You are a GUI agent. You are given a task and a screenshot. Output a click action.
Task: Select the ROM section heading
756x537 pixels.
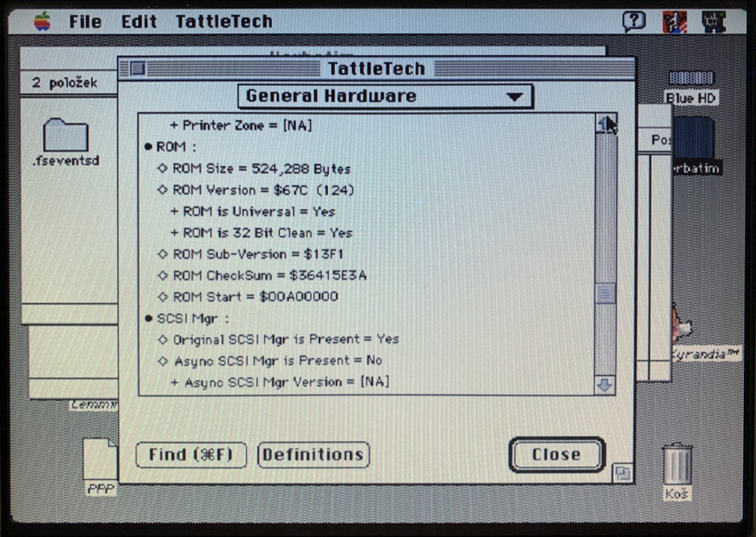coord(171,147)
